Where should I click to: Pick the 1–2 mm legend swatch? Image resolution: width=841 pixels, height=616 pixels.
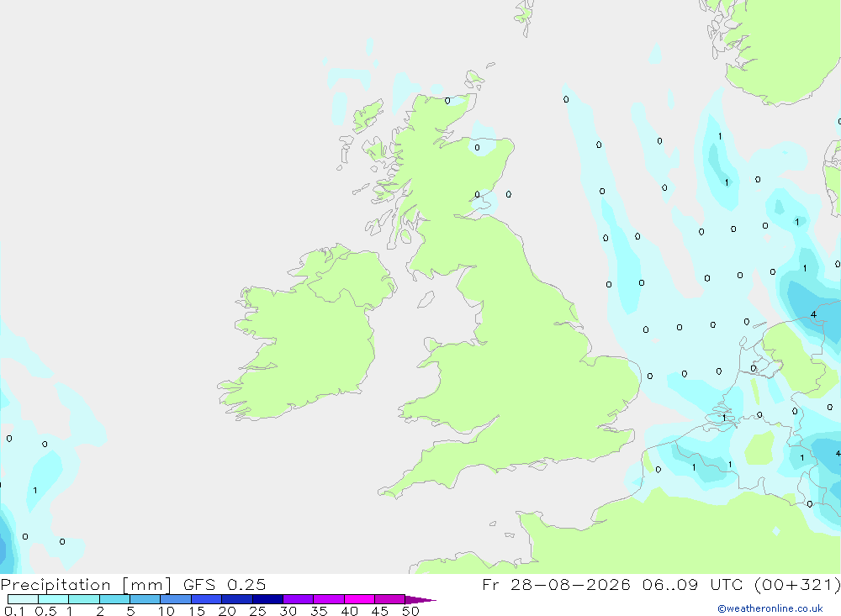click(83, 599)
